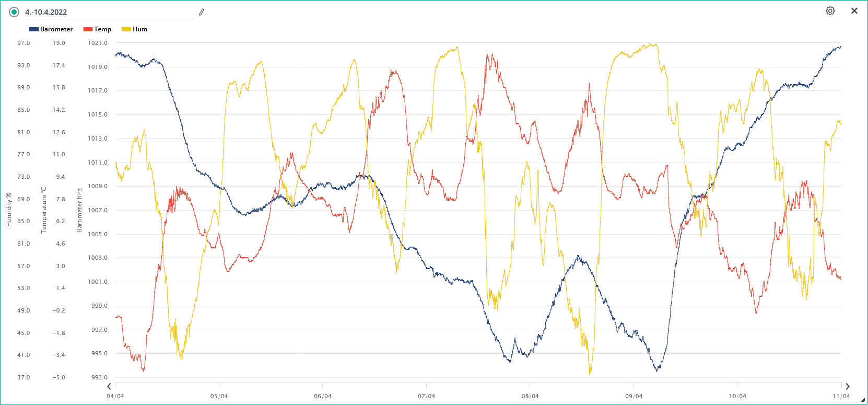Select the 07/04 date label on the x-axis
The height and width of the screenshot is (405, 868).
426,396
